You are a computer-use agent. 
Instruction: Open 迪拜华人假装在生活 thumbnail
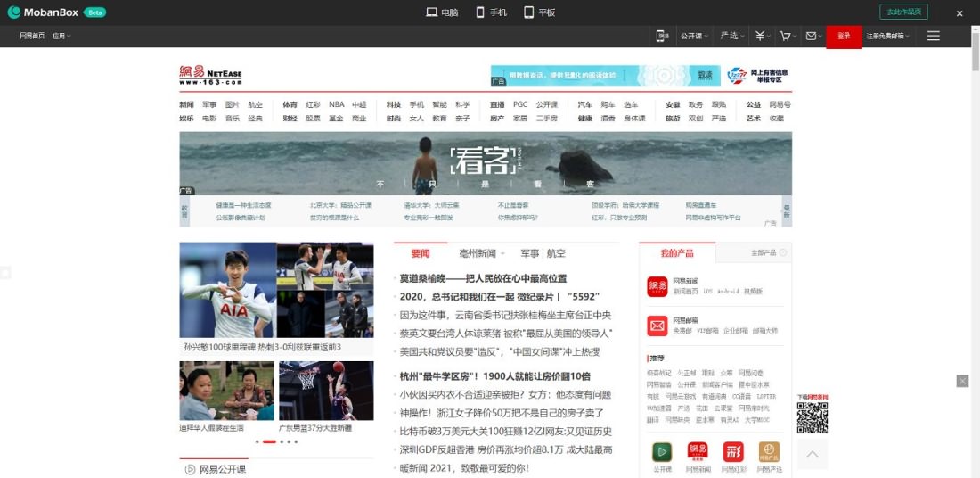click(226, 391)
